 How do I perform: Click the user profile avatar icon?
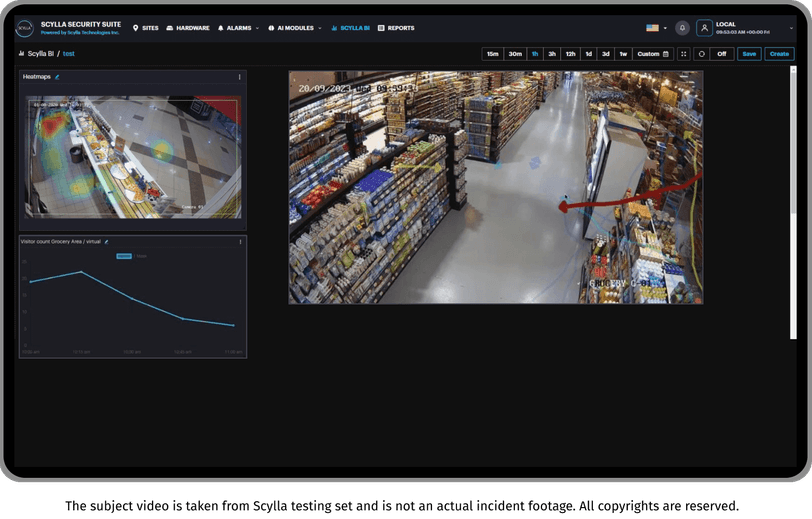704,28
